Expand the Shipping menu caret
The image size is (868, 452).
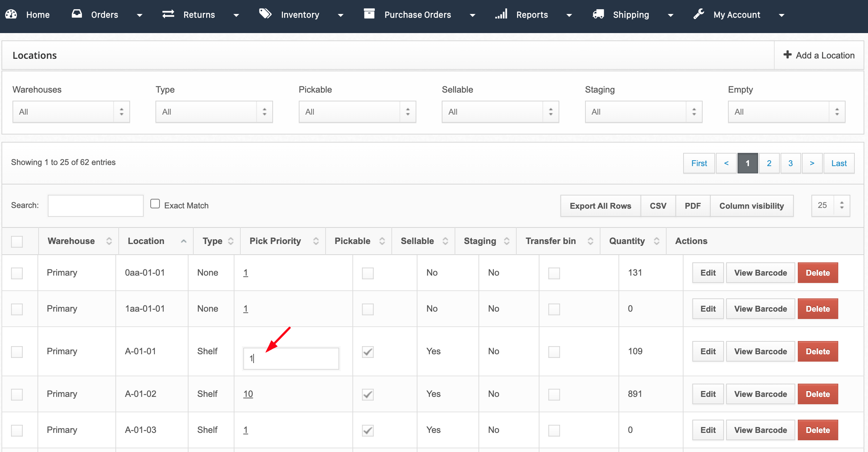(670, 15)
